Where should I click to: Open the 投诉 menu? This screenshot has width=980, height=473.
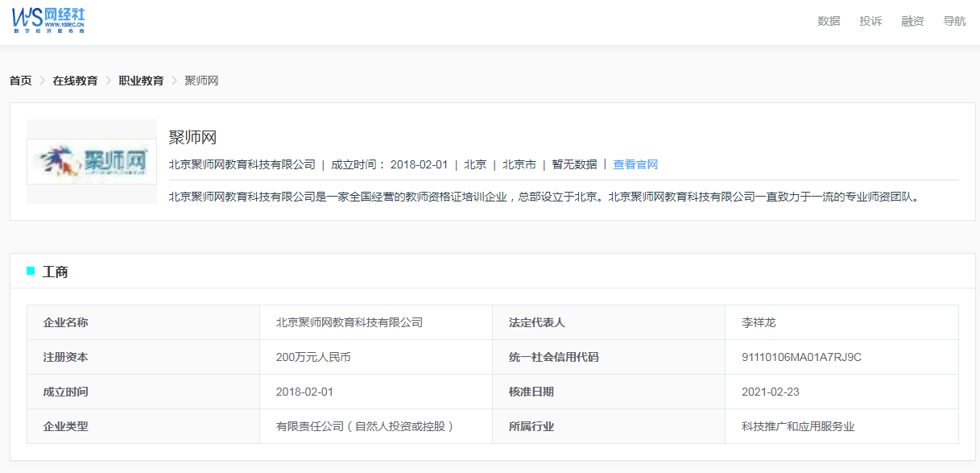[870, 21]
